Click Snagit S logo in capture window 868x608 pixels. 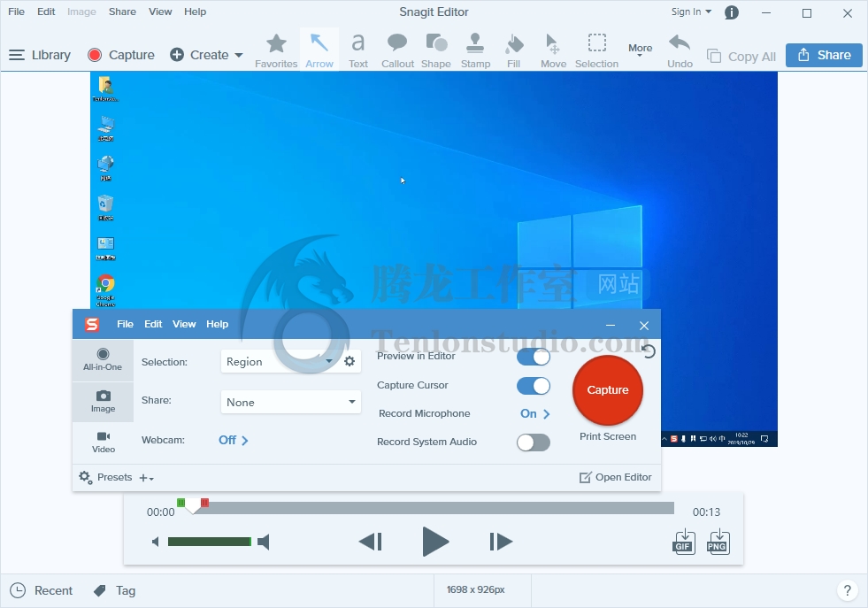[92, 325]
